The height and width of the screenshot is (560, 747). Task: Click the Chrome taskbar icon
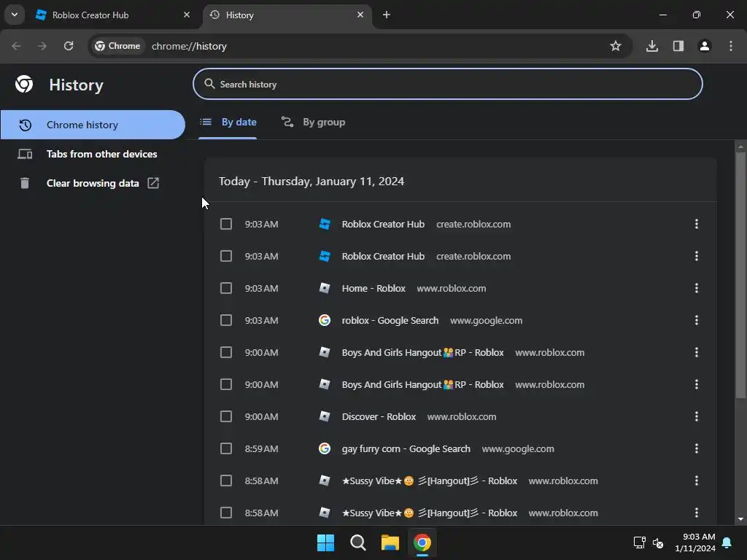click(x=422, y=542)
